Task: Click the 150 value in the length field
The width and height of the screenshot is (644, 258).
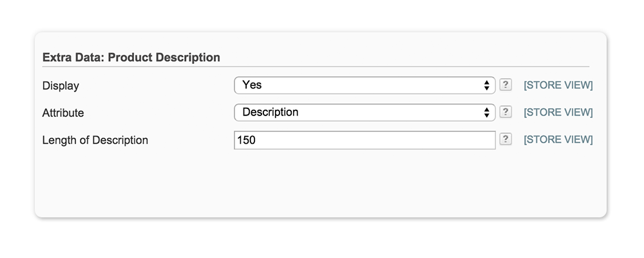Action: pos(247,140)
